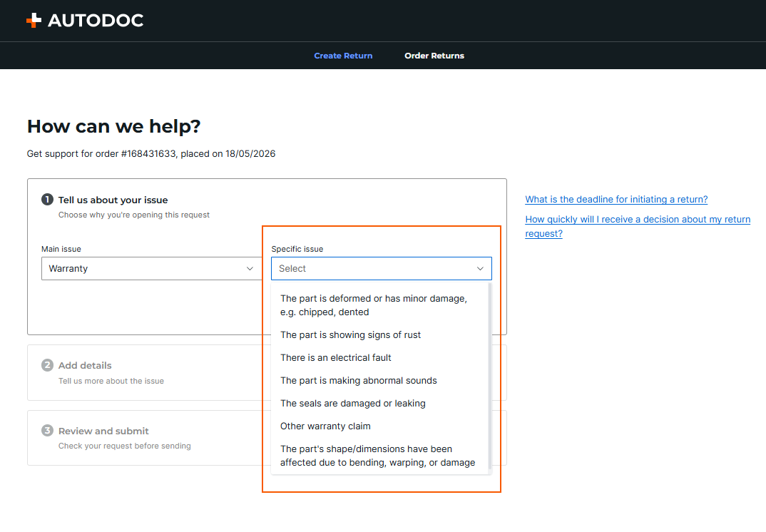766x532 pixels.
Task: Click the chevron arrow of Main issue dropdown
Action: (250, 269)
